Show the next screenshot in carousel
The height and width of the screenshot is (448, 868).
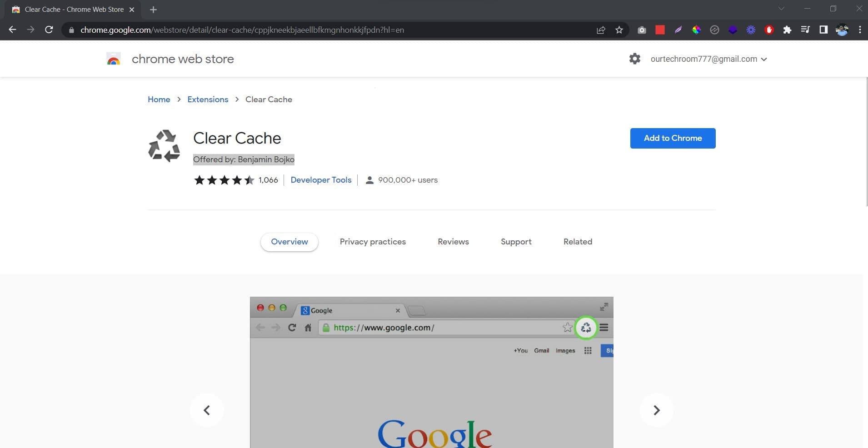click(x=657, y=410)
